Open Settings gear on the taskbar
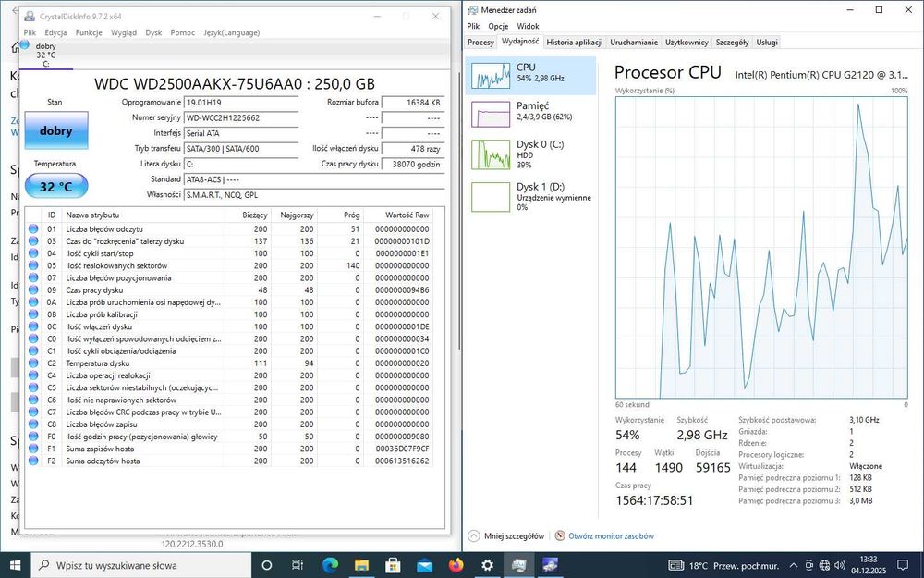 pyautogui.click(x=487, y=565)
